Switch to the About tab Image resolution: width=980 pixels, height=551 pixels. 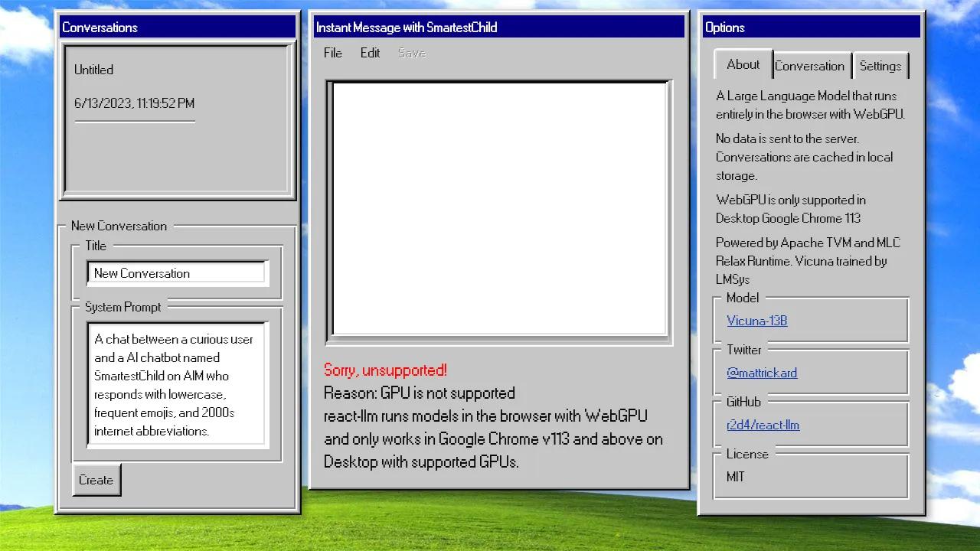click(x=743, y=64)
